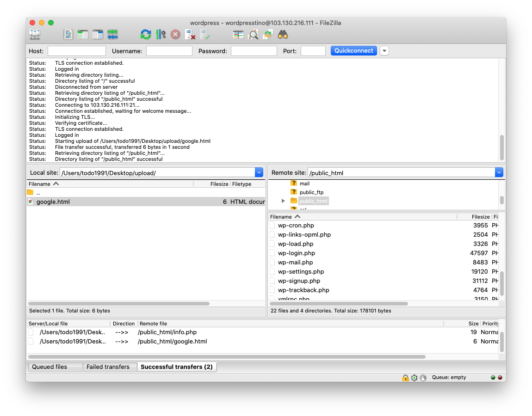The width and height of the screenshot is (532, 416).
Task: Open the Remote site path dropdown
Action: (x=499, y=172)
